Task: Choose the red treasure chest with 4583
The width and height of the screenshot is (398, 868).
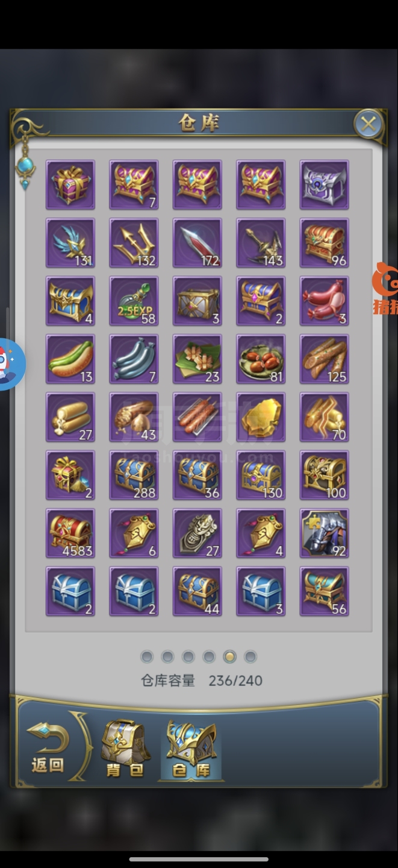Action: [x=70, y=533]
